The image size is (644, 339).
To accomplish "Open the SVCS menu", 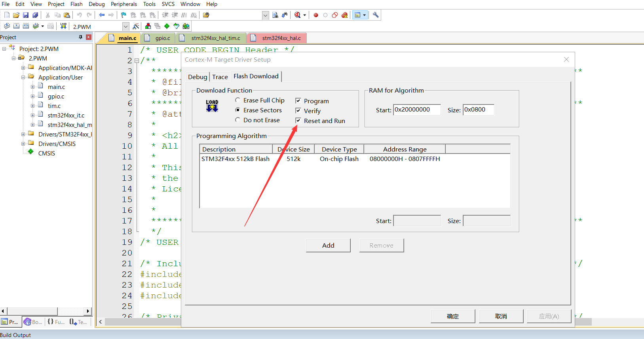I will pyautogui.click(x=168, y=4).
